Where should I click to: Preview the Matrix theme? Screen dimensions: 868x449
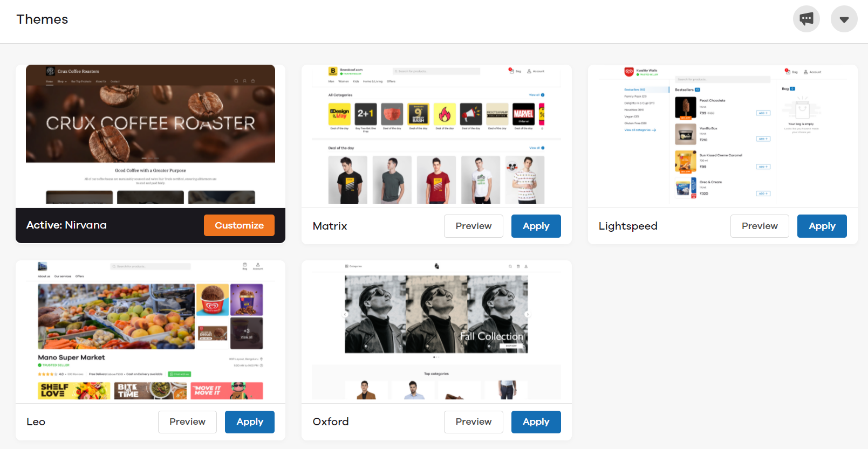pyautogui.click(x=473, y=226)
